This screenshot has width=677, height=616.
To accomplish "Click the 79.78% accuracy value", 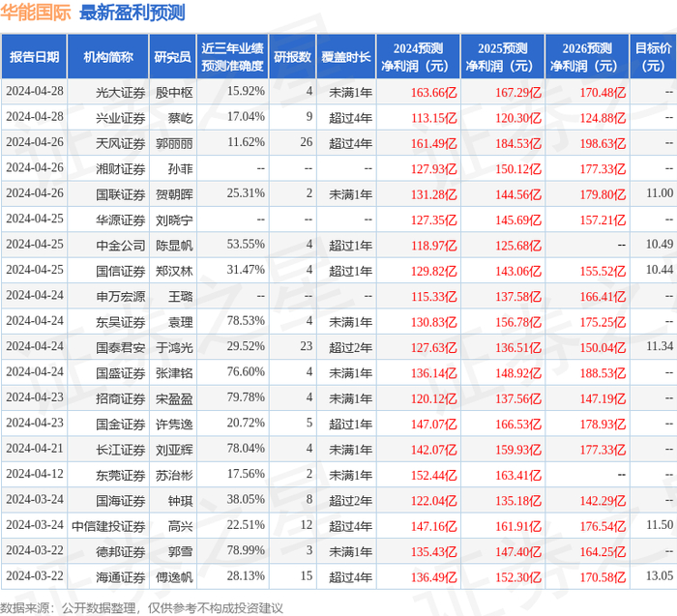I will 246,397.
